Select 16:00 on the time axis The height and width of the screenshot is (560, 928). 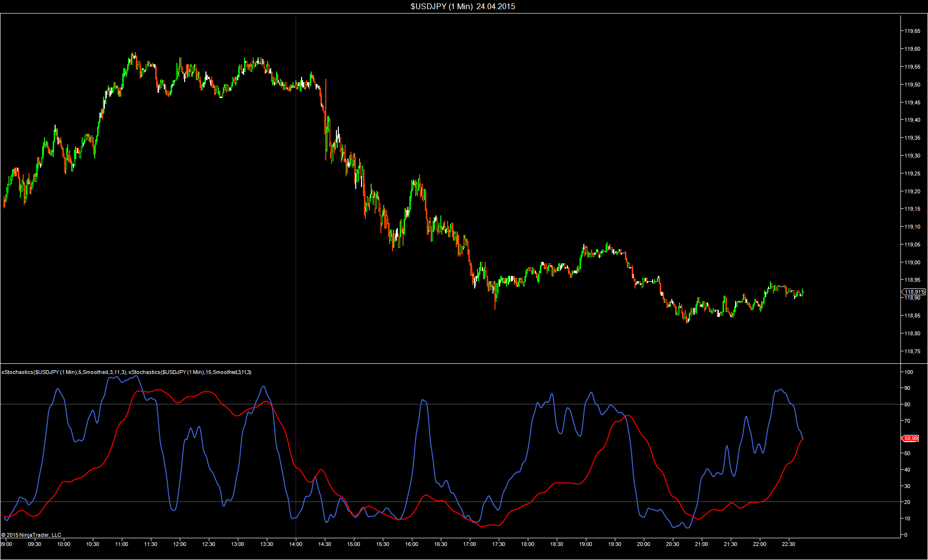[412, 544]
